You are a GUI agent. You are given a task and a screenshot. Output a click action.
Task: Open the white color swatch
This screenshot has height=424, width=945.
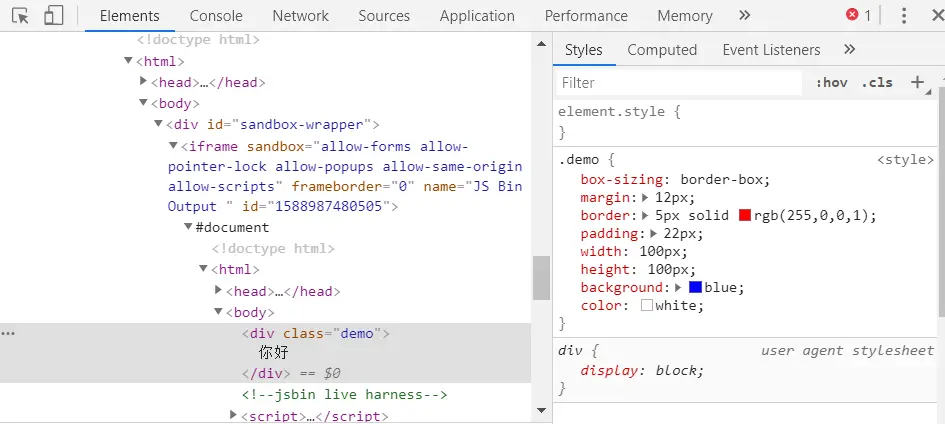pos(647,305)
